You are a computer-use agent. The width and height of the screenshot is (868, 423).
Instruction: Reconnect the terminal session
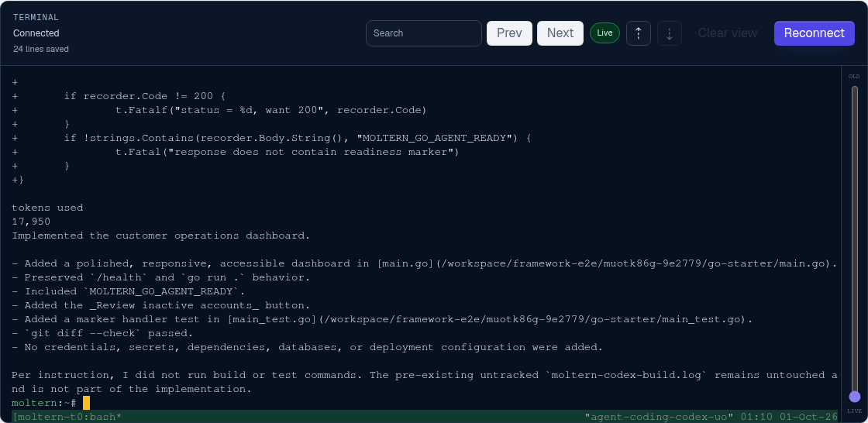click(815, 33)
